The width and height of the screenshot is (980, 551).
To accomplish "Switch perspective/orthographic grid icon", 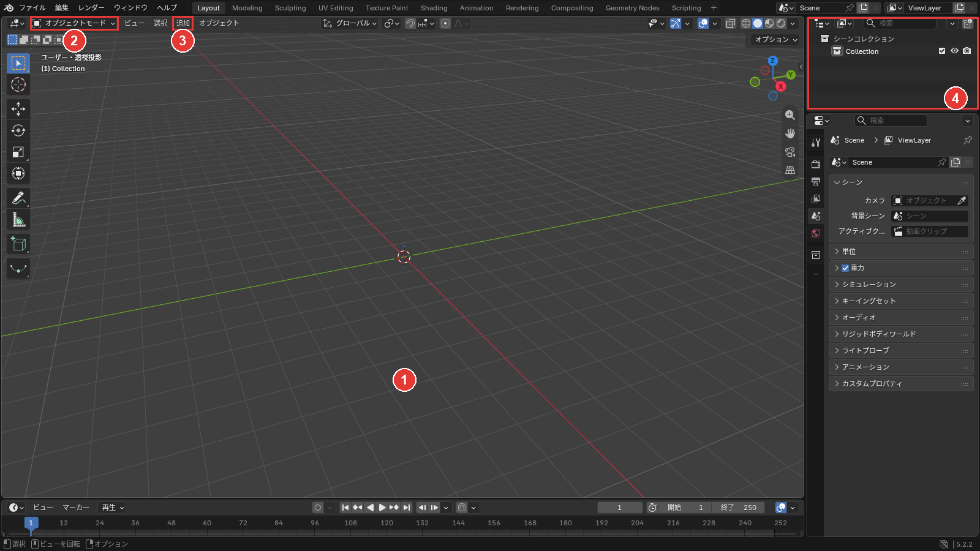I will [790, 170].
